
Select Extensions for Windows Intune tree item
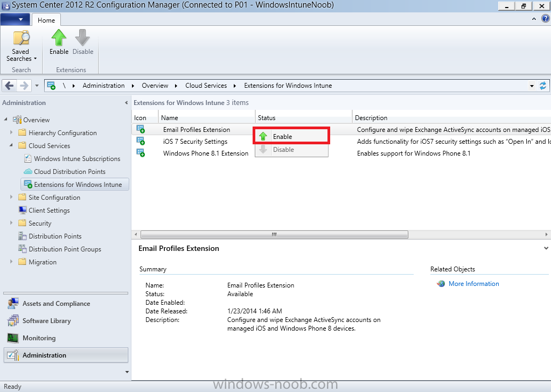click(75, 184)
